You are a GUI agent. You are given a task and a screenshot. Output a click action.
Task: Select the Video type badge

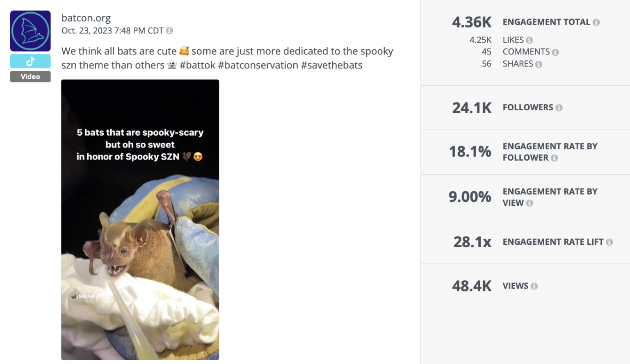(30, 76)
